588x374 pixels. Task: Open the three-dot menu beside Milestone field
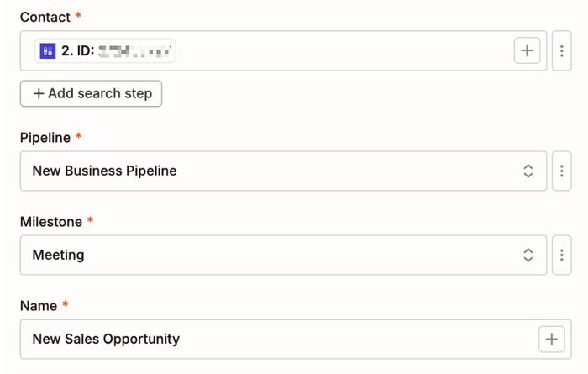click(x=561, y=255)
